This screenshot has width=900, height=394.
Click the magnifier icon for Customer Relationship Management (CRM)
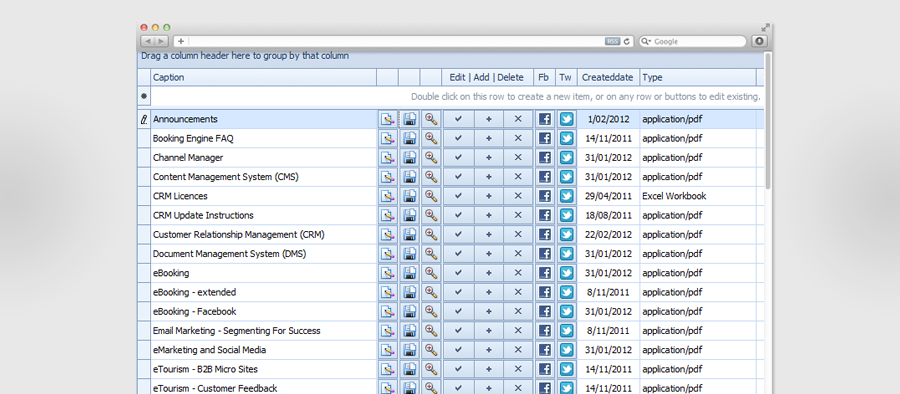point(431,235)
